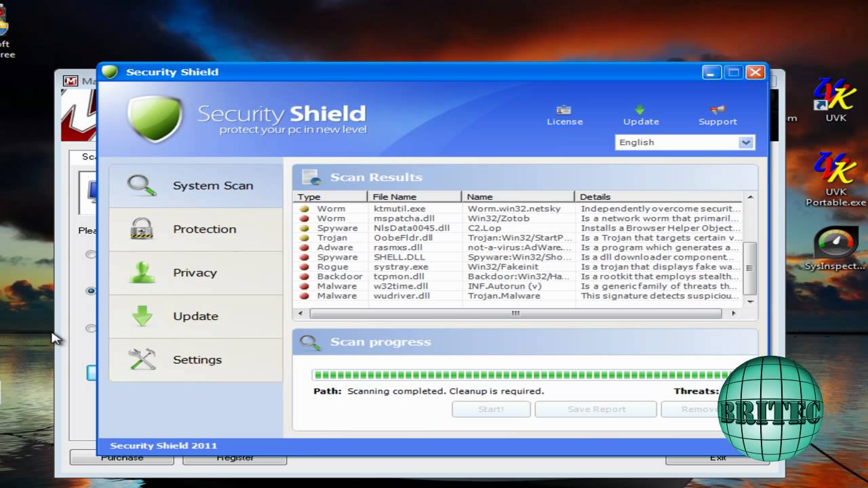
Task: Sort results by the Details column header
Action: pyautogui.click(x=659, y=197)
